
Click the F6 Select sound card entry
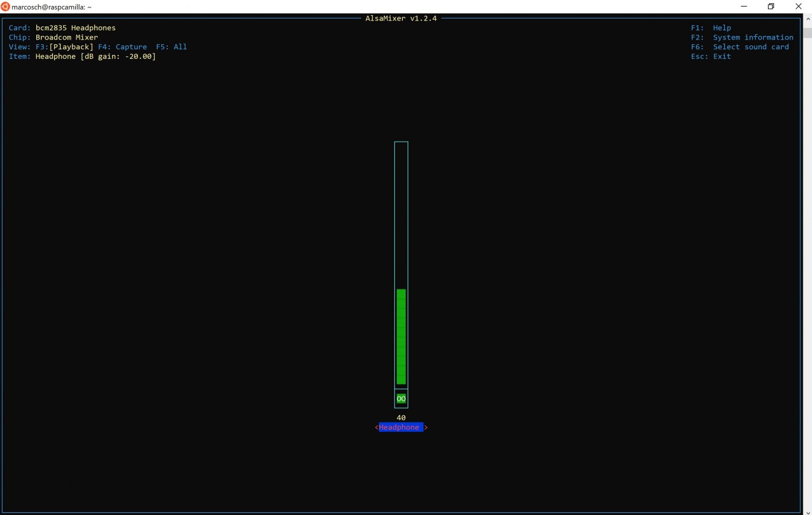[740, 47]
